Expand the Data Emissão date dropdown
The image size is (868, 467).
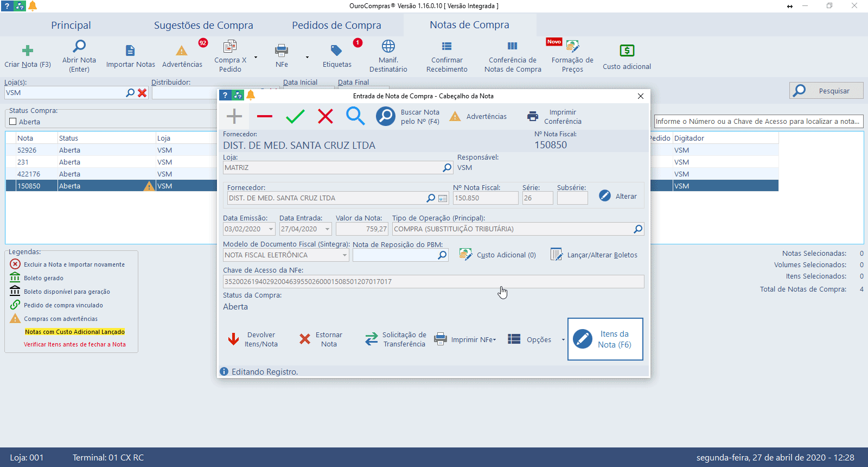click(271, 229)
